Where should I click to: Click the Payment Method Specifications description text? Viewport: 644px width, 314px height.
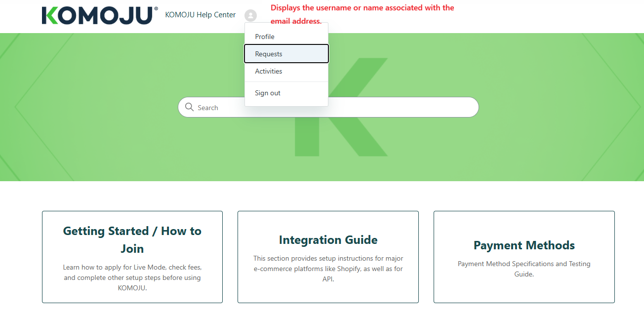pyautogui.click(x=524, y=269)
